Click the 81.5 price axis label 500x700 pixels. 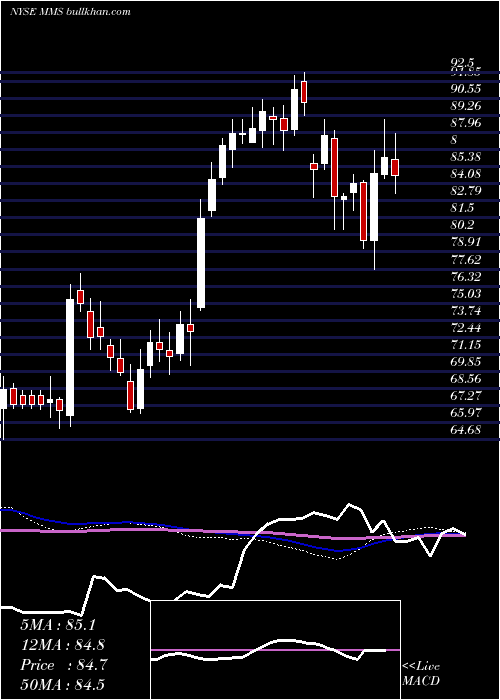click(x=462, y=208)
